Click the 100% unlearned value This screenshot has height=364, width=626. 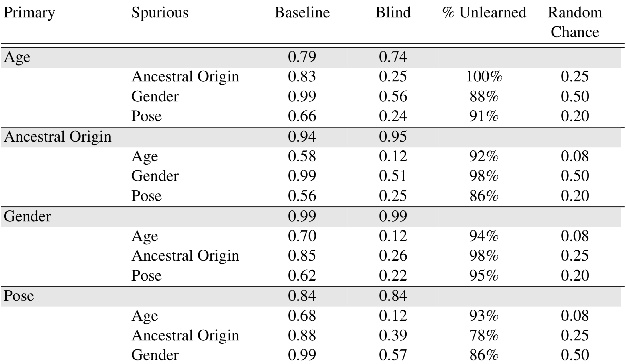click(x=484, y=77)
